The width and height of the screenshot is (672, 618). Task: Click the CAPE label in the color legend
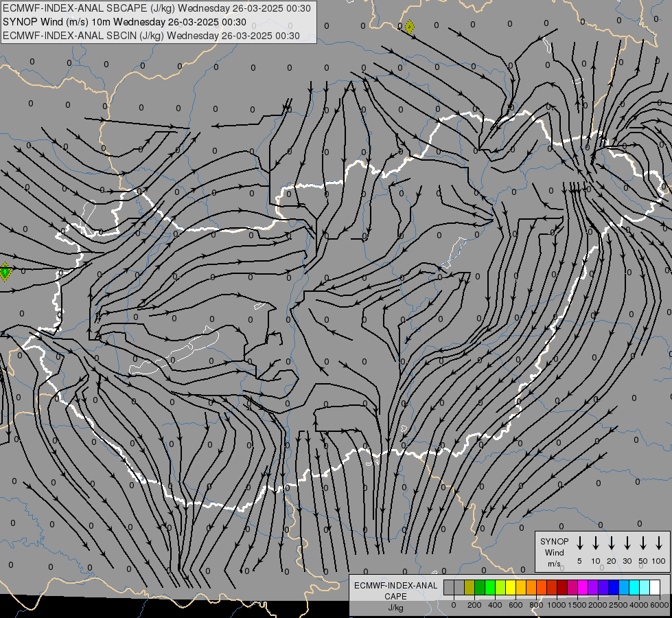[x=395, y=597]
